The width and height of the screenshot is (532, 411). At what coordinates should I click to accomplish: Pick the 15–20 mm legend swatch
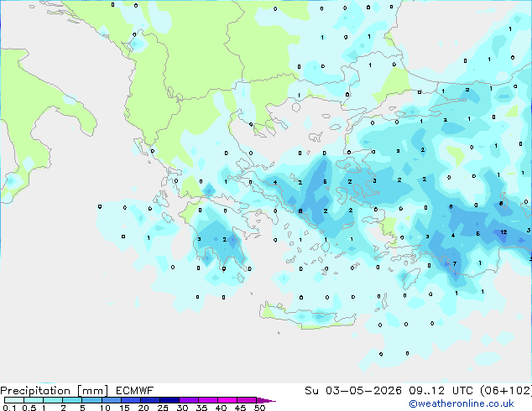click(130, 400)
